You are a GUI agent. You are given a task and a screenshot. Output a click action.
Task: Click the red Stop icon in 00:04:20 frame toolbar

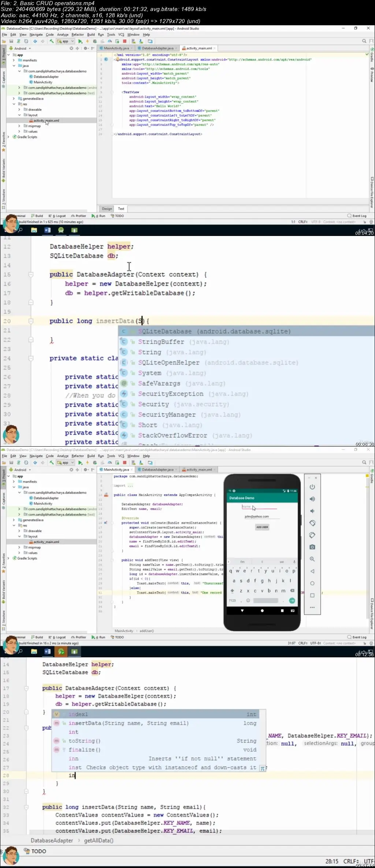click(125, 41)
